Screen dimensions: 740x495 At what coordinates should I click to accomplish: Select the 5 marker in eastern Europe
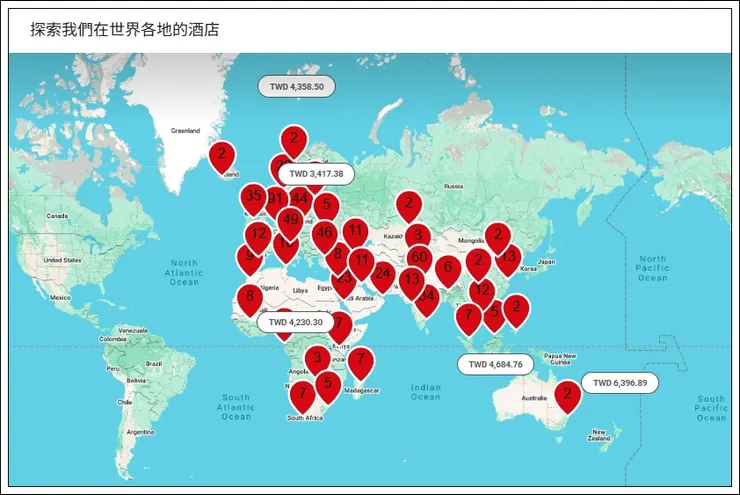pos(327,208)
